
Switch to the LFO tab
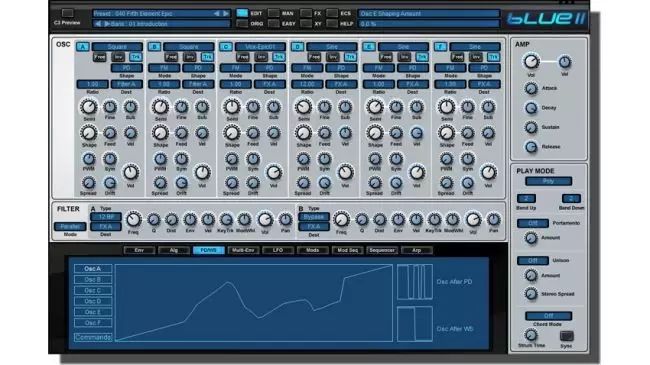pos(278,250)
